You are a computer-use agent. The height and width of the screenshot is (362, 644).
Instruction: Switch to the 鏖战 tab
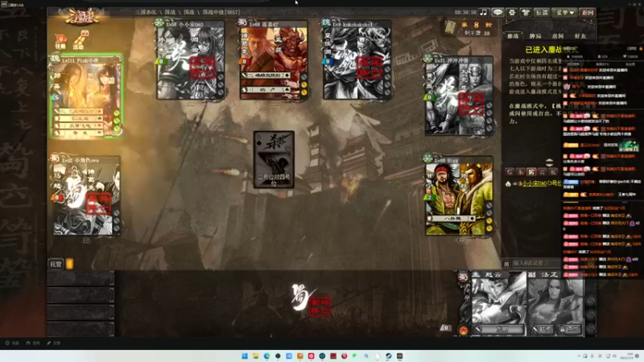point(513,36)
